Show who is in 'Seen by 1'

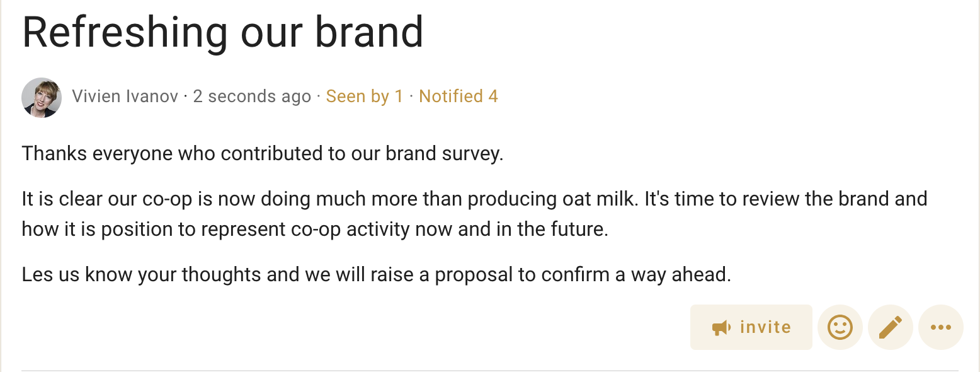point(364,96)
